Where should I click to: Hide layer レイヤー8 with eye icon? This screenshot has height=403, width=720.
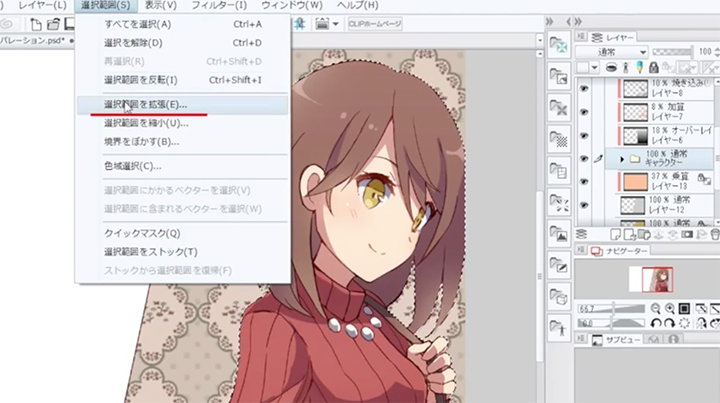584,89
